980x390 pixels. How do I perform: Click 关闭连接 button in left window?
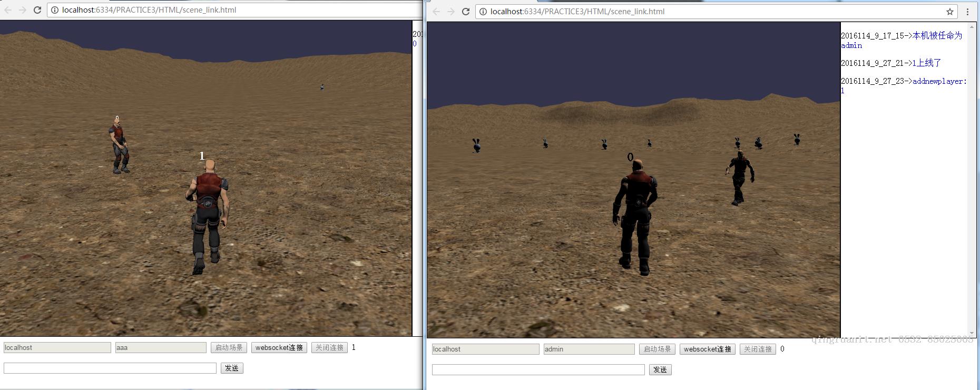[329, 348]
